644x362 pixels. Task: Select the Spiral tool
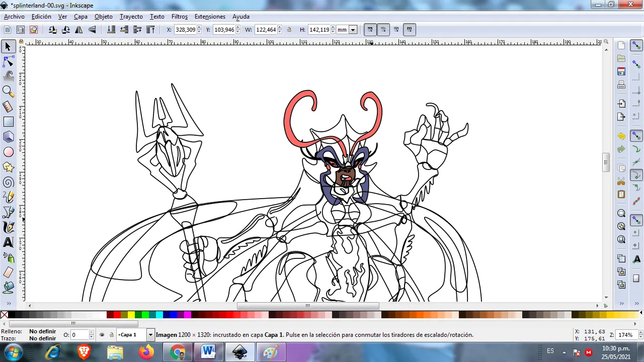coord(9,182)
